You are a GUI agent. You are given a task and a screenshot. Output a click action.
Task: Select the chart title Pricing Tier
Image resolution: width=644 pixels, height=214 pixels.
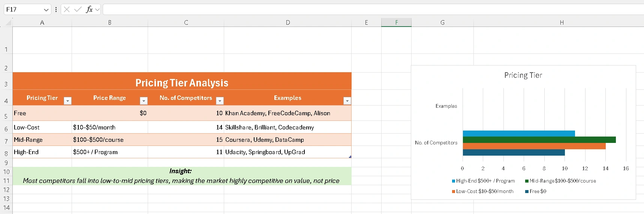(523, 75)
